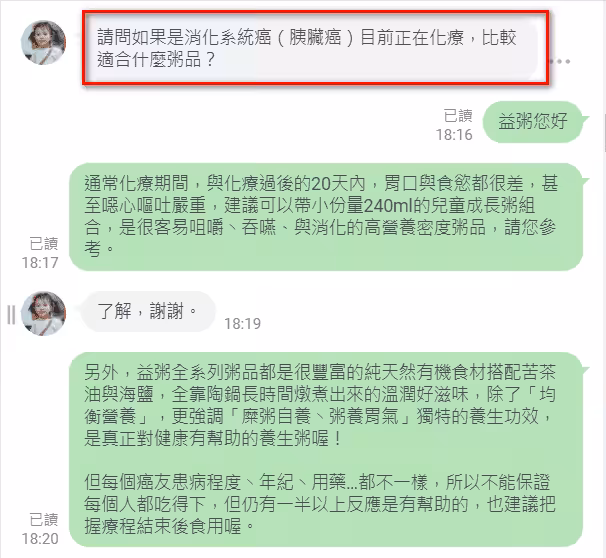Click 已讀 label above 18:20

pyautogui.click(x=44, y=520)
